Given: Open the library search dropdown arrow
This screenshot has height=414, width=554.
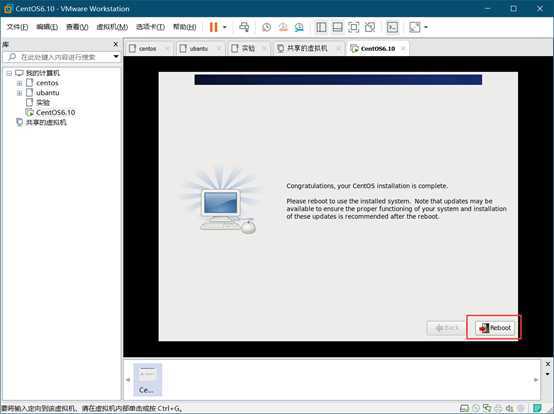Looking at the screenshot, I should (116, 57).
